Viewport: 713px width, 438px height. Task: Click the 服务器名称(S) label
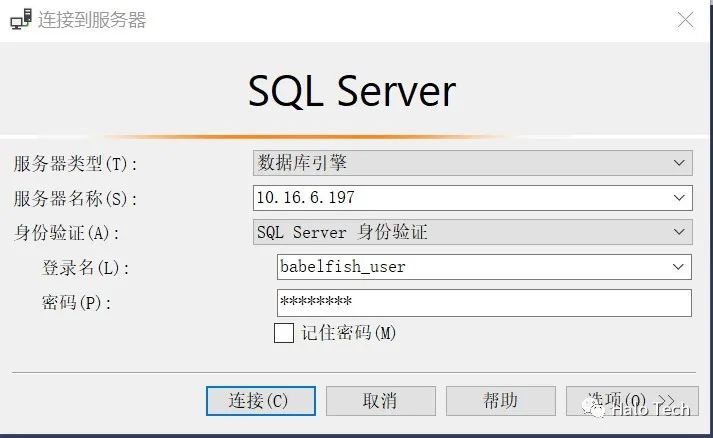point(75,199)
